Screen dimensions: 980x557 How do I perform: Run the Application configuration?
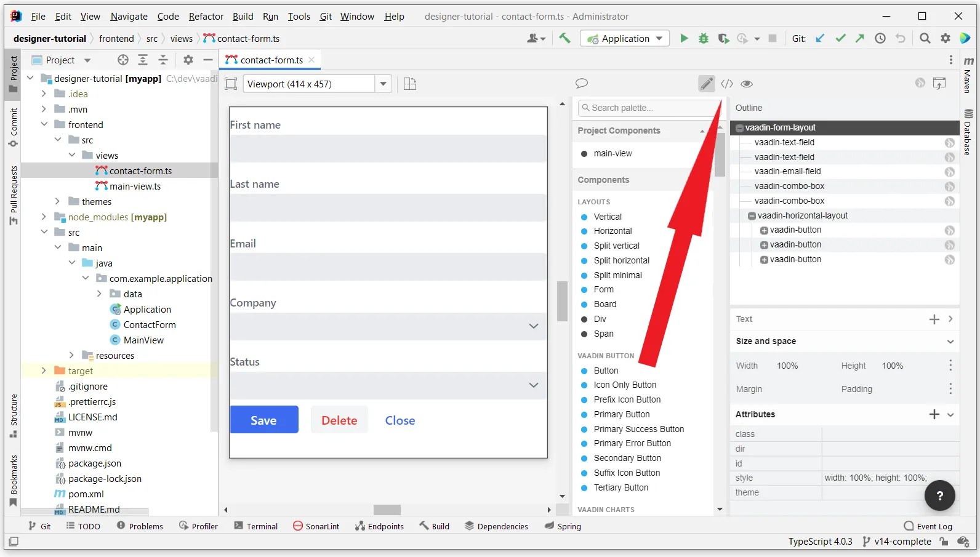(x=684, y=38)
